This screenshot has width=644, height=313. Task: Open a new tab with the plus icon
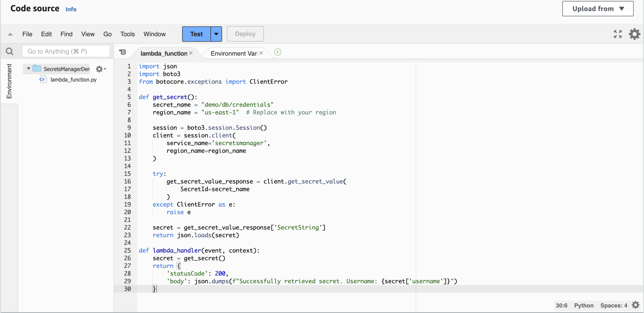tap(277, 52)
